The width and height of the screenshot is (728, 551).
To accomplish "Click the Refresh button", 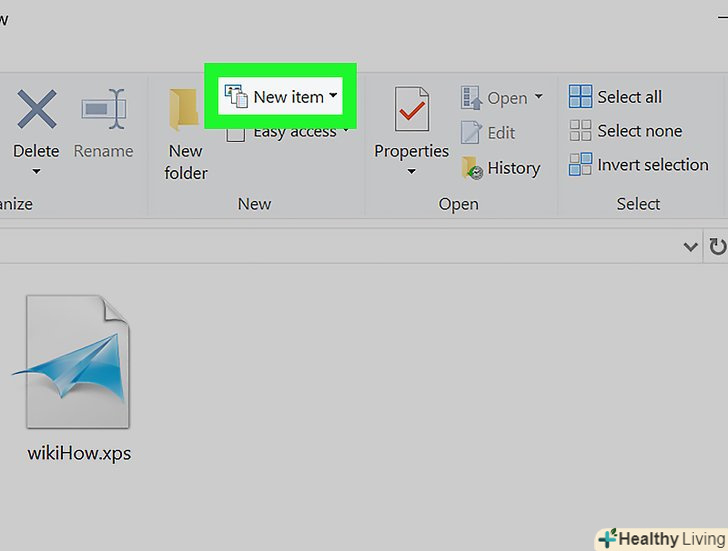I will point(716,246).
